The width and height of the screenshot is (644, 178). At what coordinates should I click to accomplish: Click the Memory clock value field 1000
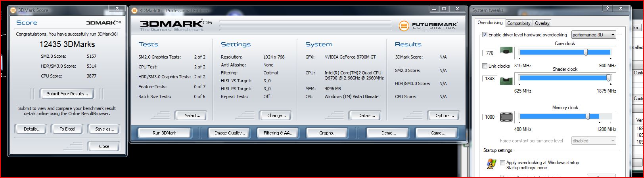click(490, 117)
